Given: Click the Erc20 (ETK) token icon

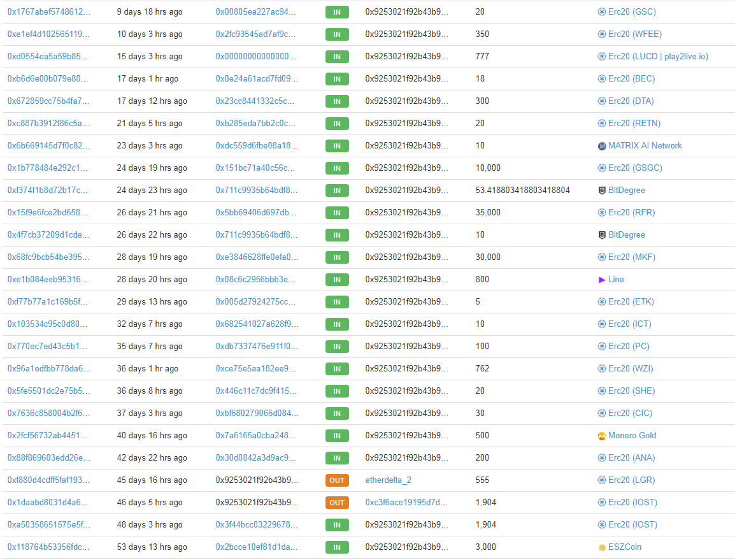Looking at the screenshot, I should [x=602, y=301].
